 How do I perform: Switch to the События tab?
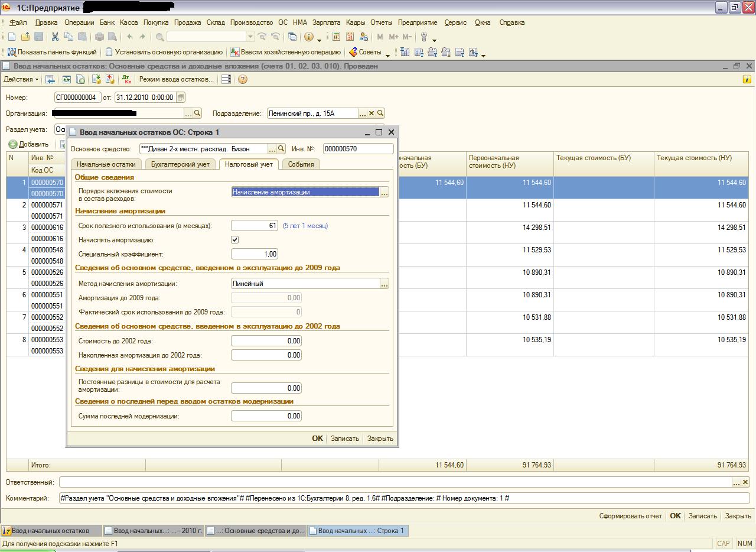[301, 164]
